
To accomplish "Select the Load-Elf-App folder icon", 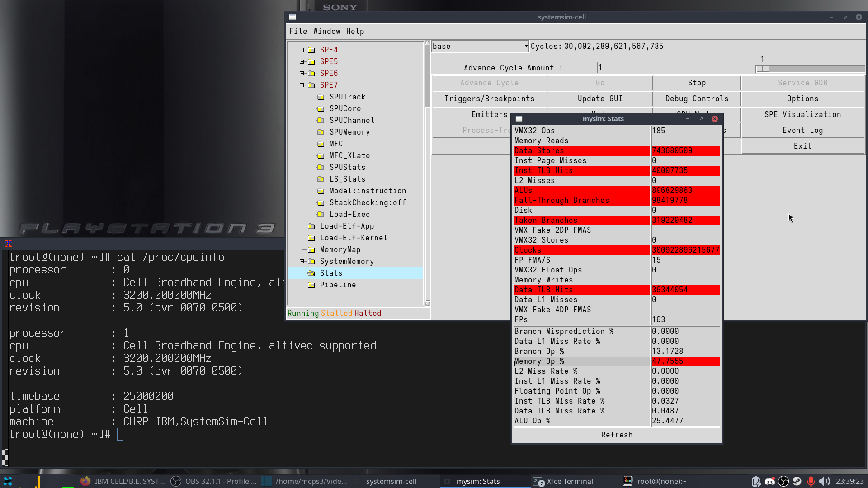I will [x=311, y=226].
